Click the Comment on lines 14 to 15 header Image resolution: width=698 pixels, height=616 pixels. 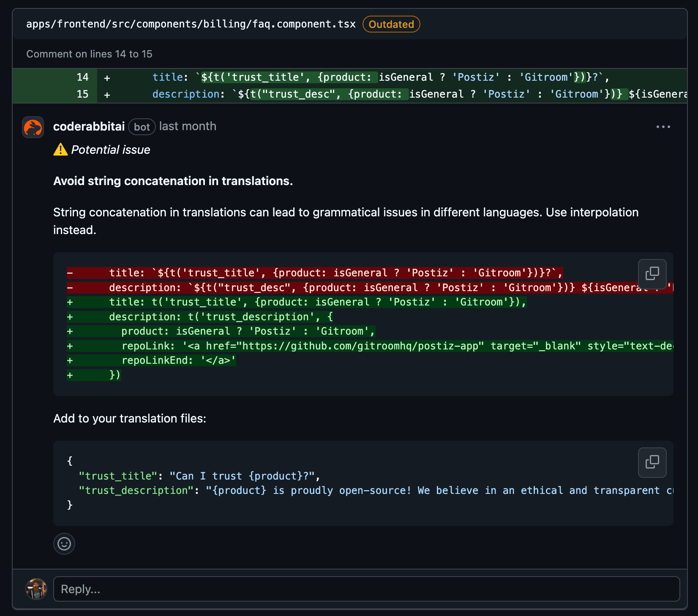(x=90, y=54)
